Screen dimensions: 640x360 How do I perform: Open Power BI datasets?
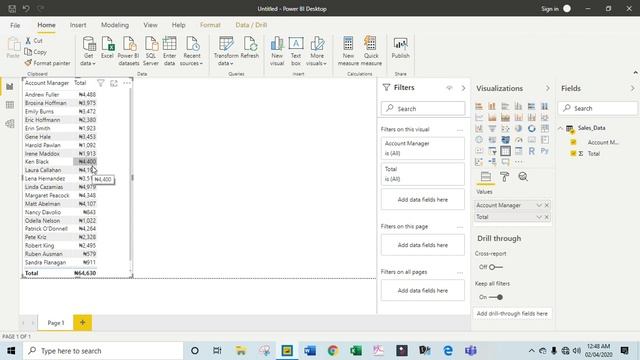point(129,51)
